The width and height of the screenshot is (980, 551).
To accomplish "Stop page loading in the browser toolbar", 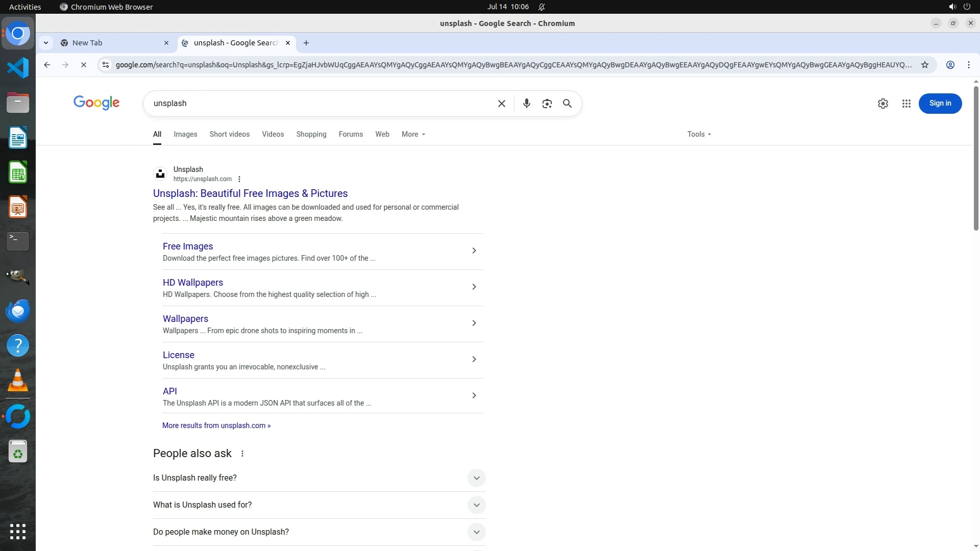I will (84, 65).
